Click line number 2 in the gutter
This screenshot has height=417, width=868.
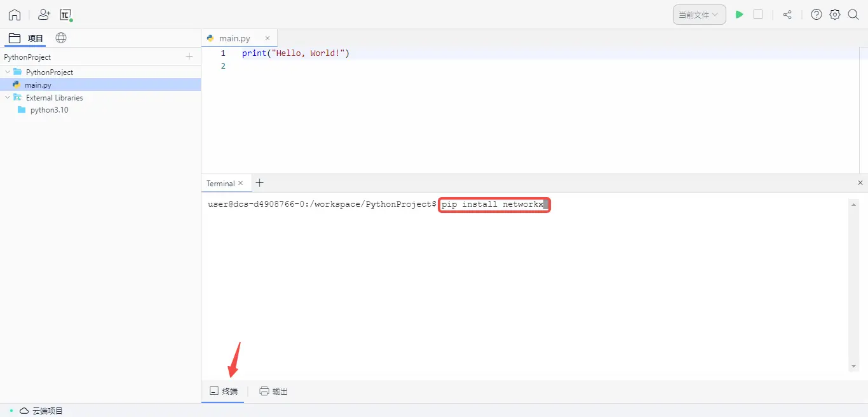coord(223,66)
